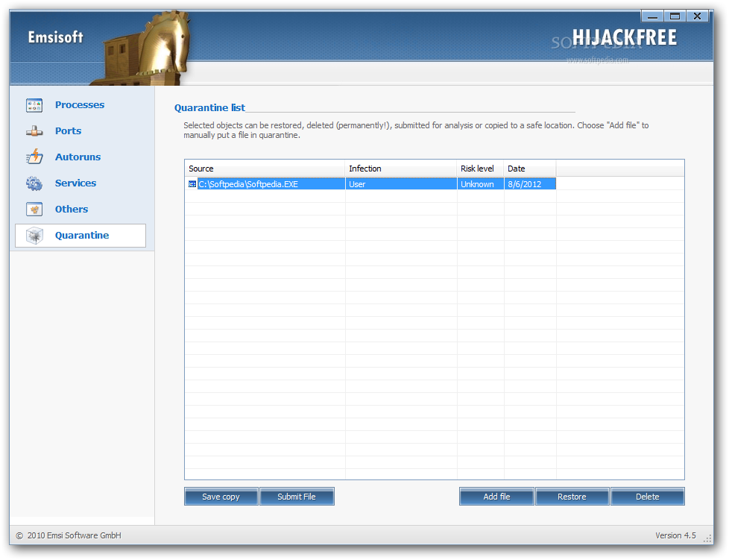Click the HIJACKFREE title logo
729x560 pixels.
pyautogui.click(x=625, y=38)
